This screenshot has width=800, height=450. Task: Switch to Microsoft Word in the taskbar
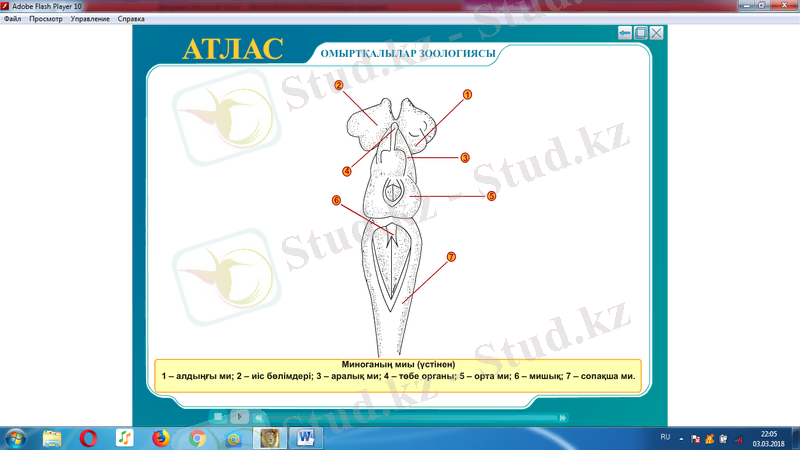click(x=306, y=438)
